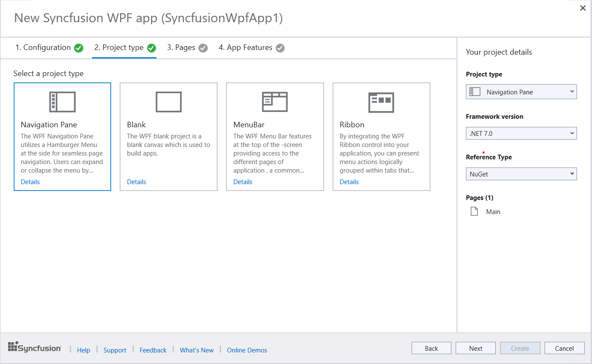Click gray checkmark beside App Features step
The width and height of the screenshot is (592, 364).
point(280,48)
